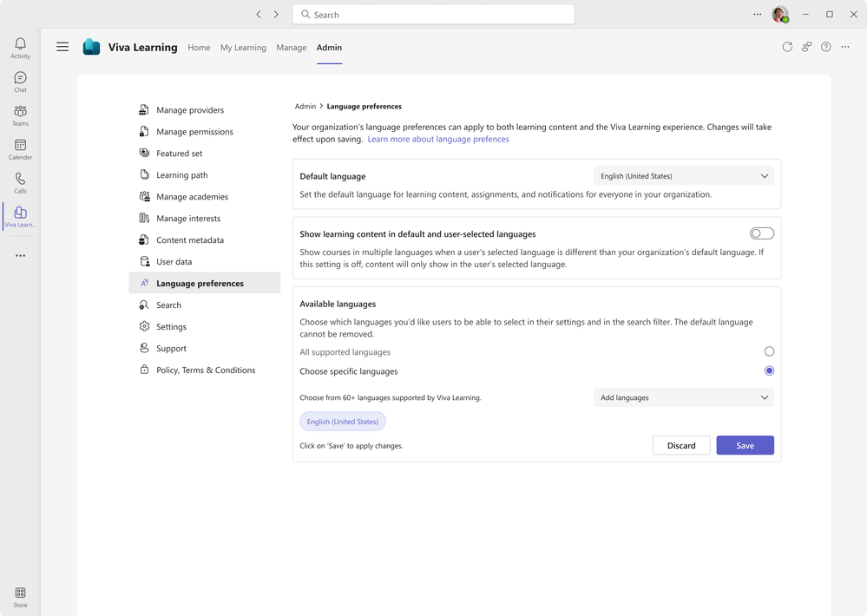The height and width of the screenshot is (616, 867).
Task: Open Activity bell in Teams sidebar
Action: click(x=21, y=48)
